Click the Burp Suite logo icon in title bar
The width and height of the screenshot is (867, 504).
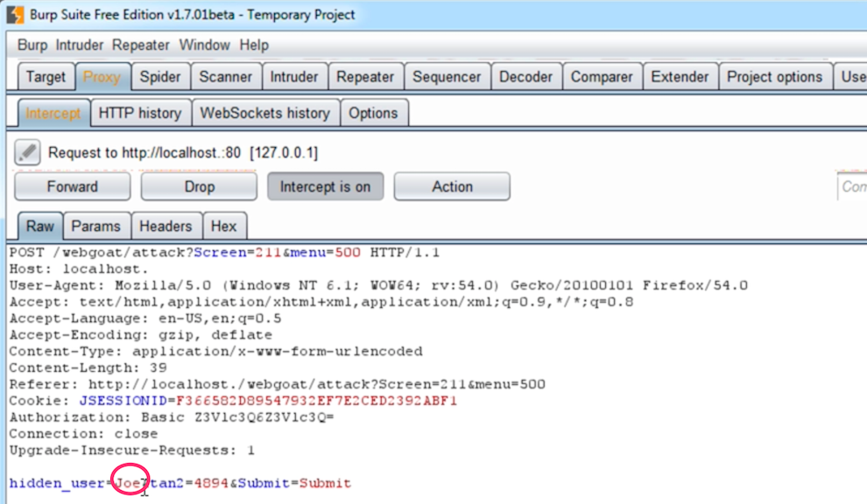[x=15, y=14]
